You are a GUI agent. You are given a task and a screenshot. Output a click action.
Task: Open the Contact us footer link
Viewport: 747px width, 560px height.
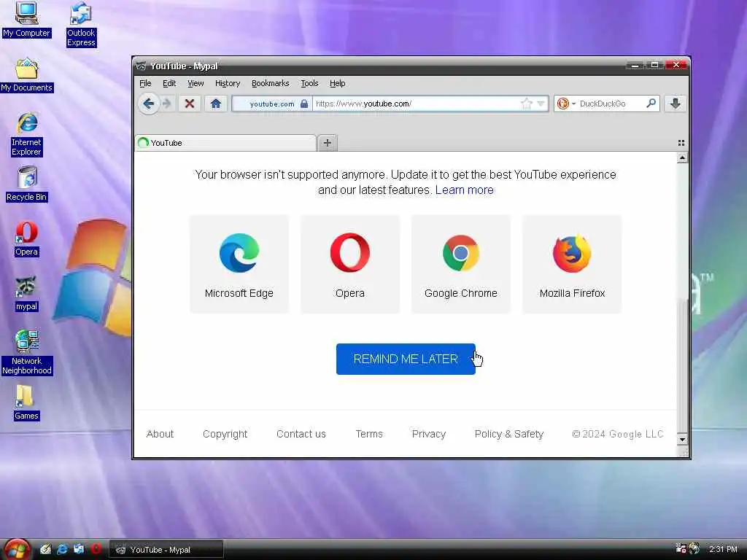[301, 434]
